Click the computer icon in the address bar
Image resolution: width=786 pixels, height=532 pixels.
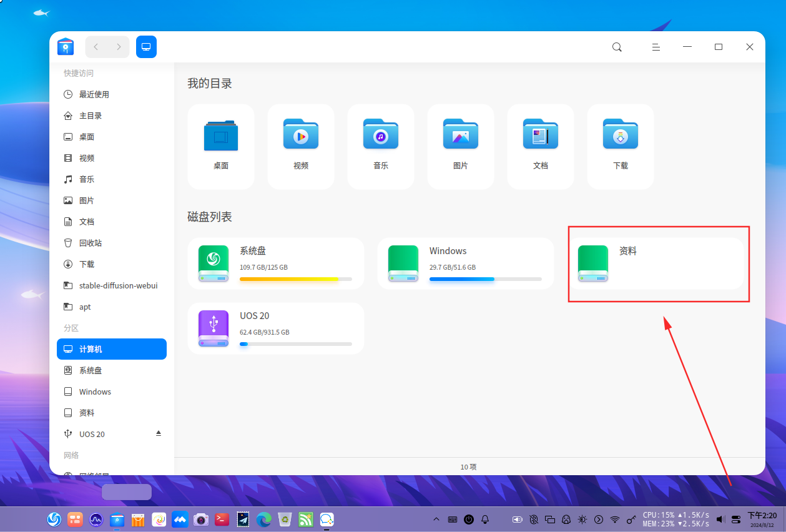point(146,47)
